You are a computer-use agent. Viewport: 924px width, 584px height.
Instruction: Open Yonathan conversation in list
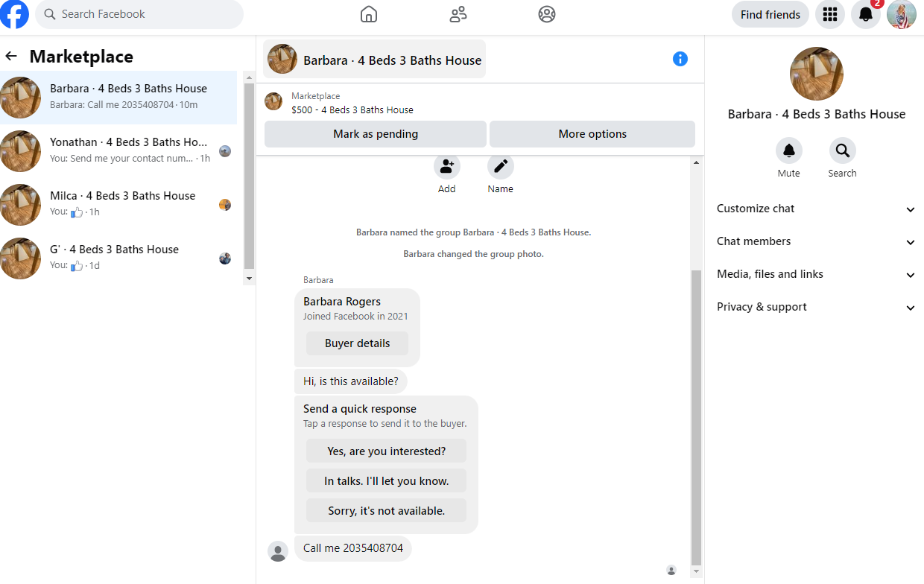click(x=118, y=151)
